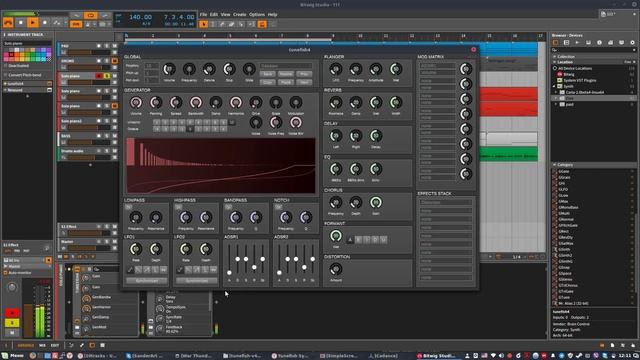This screenshot has height=360, width=640.
Task: Click the Bitwig logo button in transport
Action: coord(8,22)
